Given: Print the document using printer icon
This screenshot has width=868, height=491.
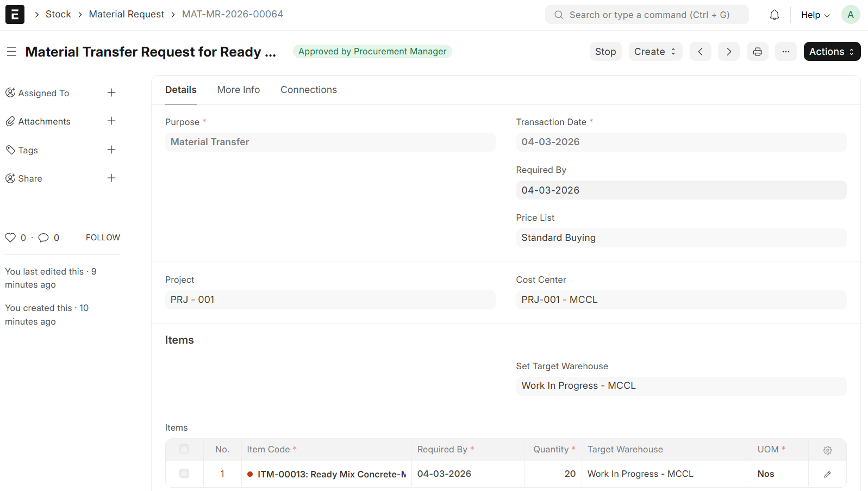Looking at the screenshot, I should (x=757, y=52).
